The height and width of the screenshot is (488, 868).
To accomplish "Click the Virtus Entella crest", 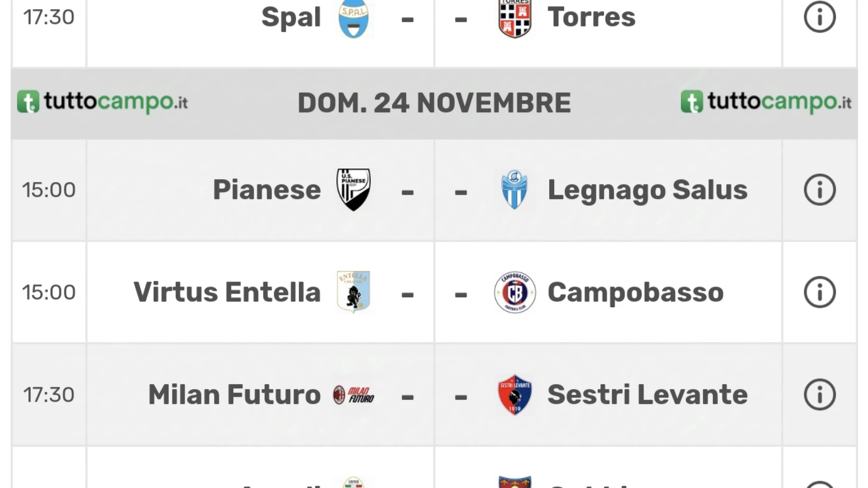I will point(354,292).
